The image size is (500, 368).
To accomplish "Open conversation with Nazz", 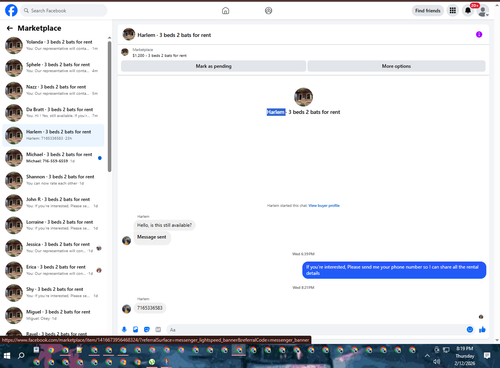I will pyautogui.click(x=53, y=90).
